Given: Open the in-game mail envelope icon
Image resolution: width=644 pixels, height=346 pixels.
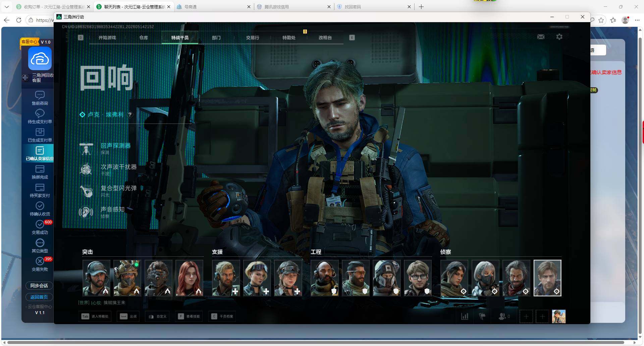Looking at the screenshot, I should [x=541, y=37].
